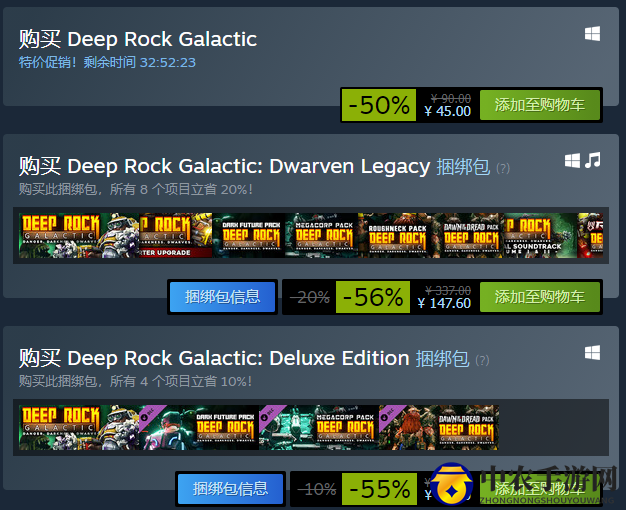Select the Dawn of the Dread Pack thumbnail in Dwarven Legacy
Image resolution: width=626 pixels, height=510 pixels.
point(468,235)
